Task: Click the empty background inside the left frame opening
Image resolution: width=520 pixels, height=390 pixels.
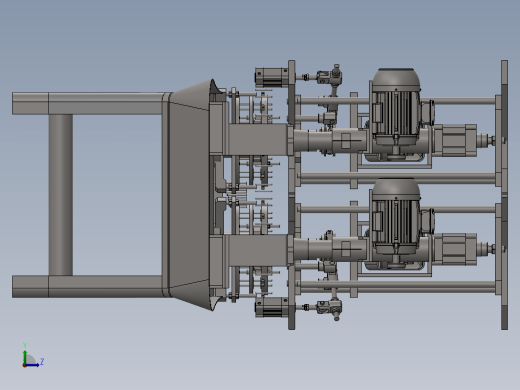Action: point(117,195)
